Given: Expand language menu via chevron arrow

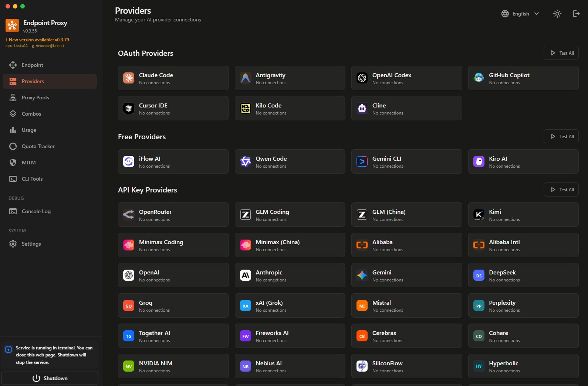Looking at the screenshot, I should pyautogui.click(x=537, y=14).
